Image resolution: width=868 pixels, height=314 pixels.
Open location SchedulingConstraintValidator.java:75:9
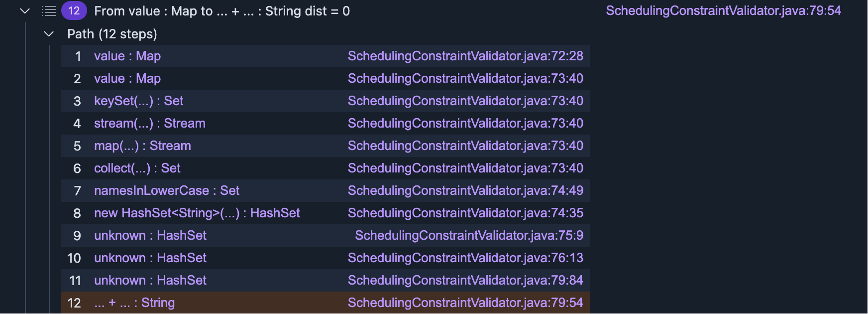click(x=469, y=236)
